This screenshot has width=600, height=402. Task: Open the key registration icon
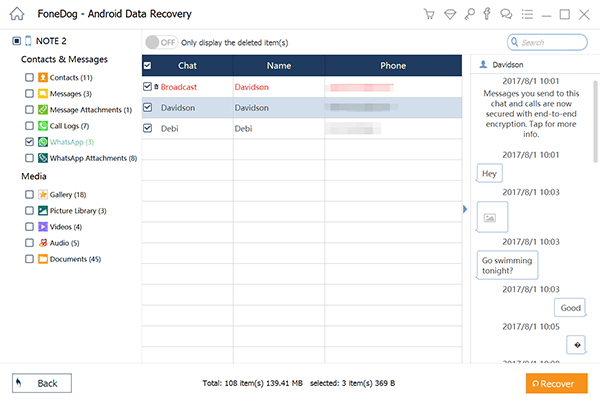pos(470,14)
